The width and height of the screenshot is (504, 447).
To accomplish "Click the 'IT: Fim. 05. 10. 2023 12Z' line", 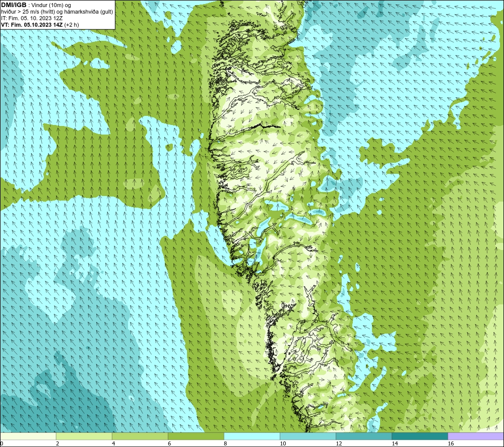I will (32, 18).
